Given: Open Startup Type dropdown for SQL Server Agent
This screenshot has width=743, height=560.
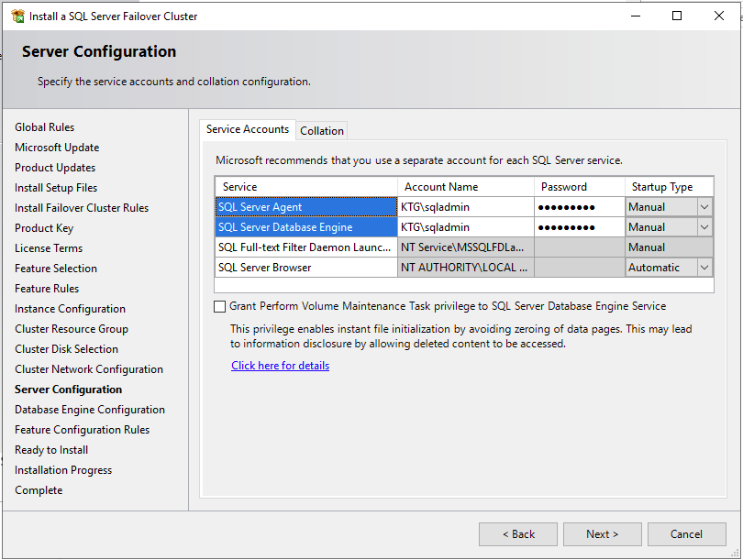Looking at the screenshot, I should pyautogui.click(x=704, y=207).
